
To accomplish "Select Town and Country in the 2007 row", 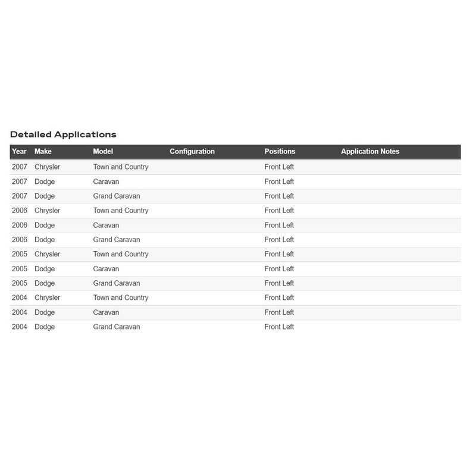I will pos(121,167).
